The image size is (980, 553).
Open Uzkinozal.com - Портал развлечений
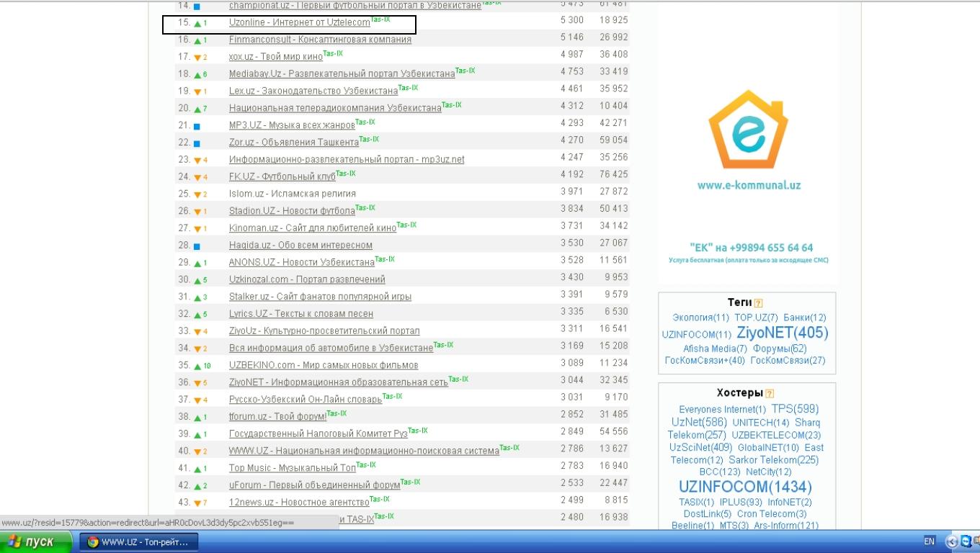[x=307, y=279]
